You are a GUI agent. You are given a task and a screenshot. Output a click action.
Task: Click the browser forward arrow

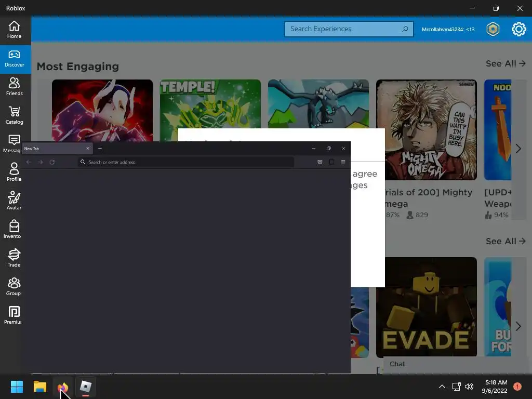click(x=41, y=162)
